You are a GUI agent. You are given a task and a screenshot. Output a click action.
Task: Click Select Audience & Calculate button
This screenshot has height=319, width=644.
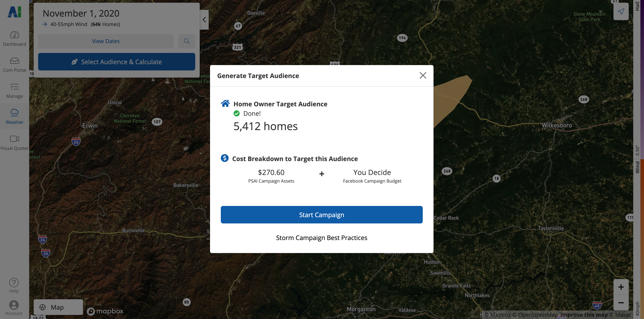(x=116, y=62)
